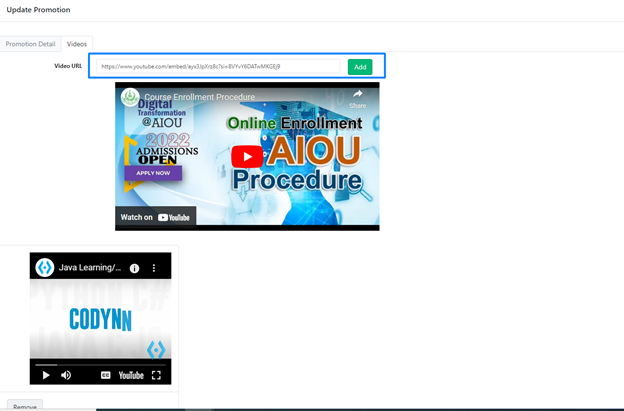Click the info icon on Java Learning video

click(135, 268)
